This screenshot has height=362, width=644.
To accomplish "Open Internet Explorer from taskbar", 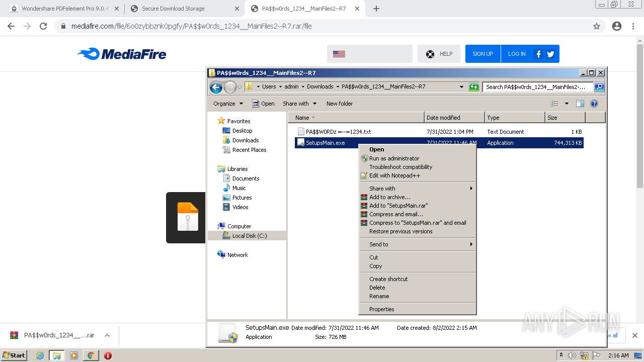I will (40, 355).
